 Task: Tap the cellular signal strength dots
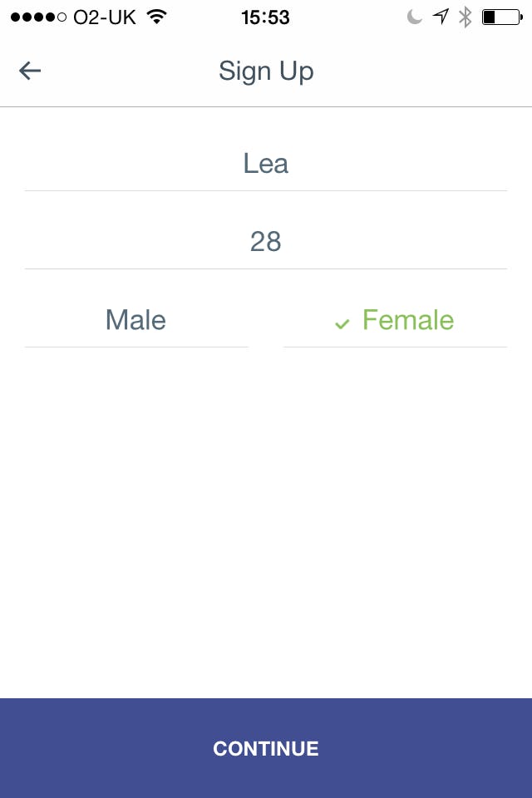tap(38, 17)
